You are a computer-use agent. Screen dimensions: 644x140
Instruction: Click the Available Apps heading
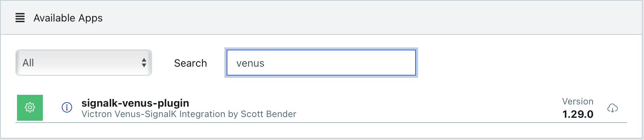click(68, 18)
